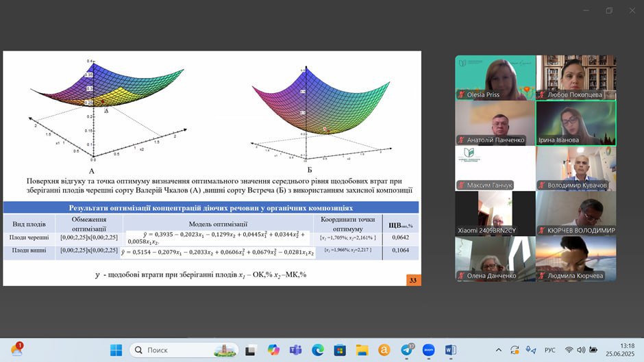Click the 'Модель оптимізації' column header
Image resolution: width=644 pixels, height=362 pixels.
[218, 224]
